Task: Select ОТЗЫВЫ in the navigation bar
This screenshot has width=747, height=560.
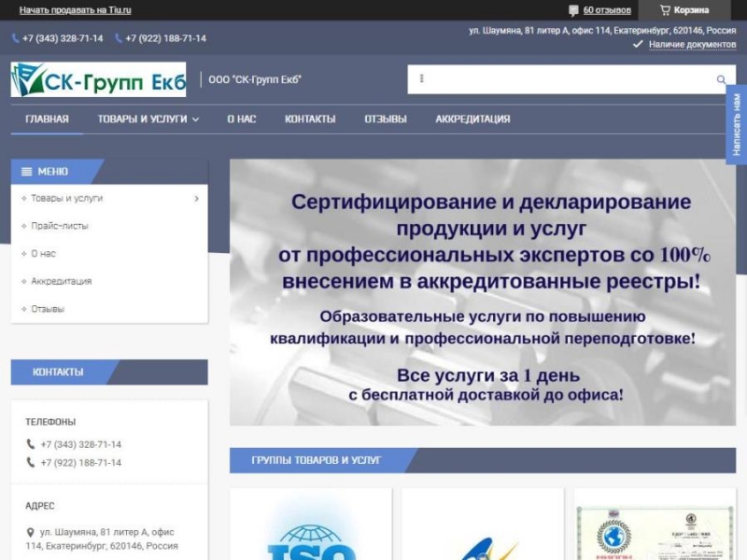Action: pos(386,119)
